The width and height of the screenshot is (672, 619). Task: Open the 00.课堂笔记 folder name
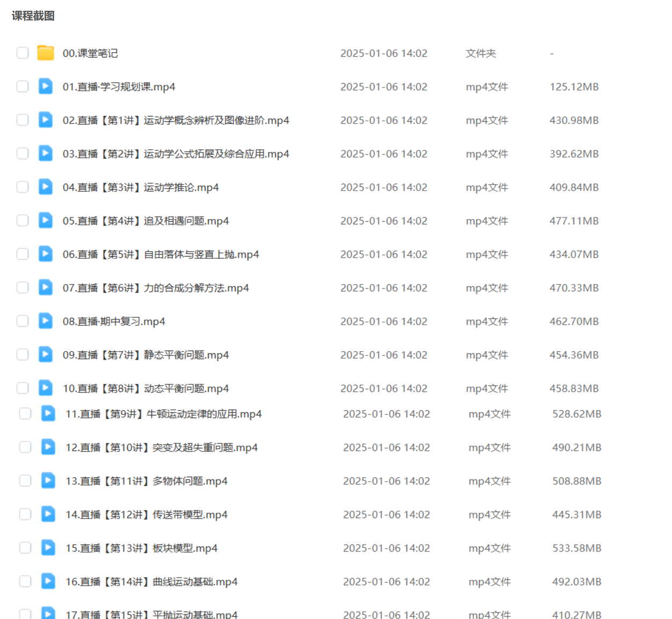pyautogui.click(x=90, y=53)
